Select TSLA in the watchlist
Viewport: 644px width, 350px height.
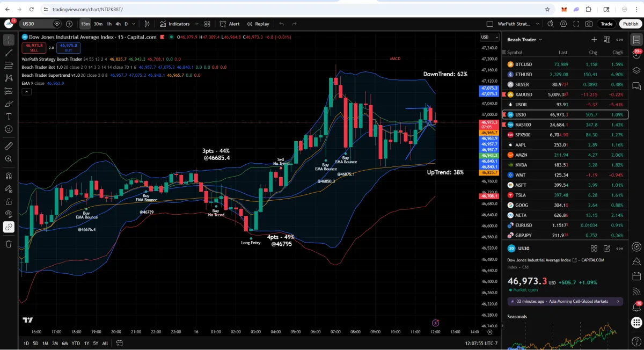coord(565,195)
